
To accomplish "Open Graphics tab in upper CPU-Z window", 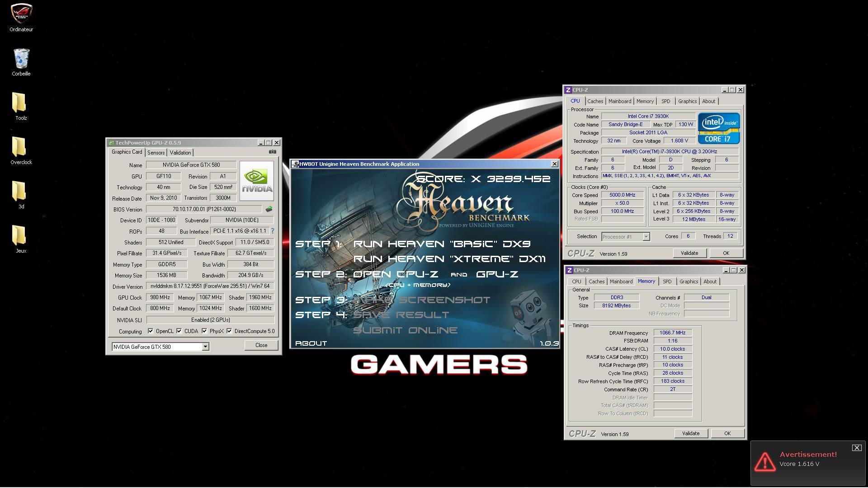I will (x=687, y=101).
